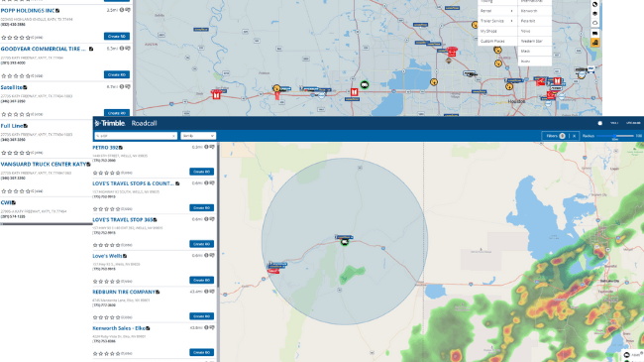644x362 pixels.
Task: Create RO for PETRO 392
Action: click(201, 172)
